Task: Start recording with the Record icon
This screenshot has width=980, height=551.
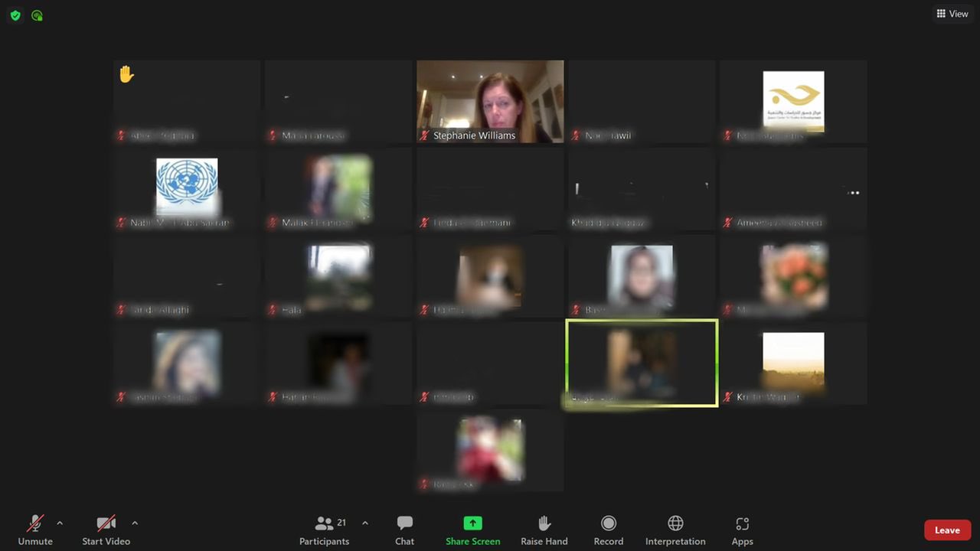Action: tap(609, 523)
